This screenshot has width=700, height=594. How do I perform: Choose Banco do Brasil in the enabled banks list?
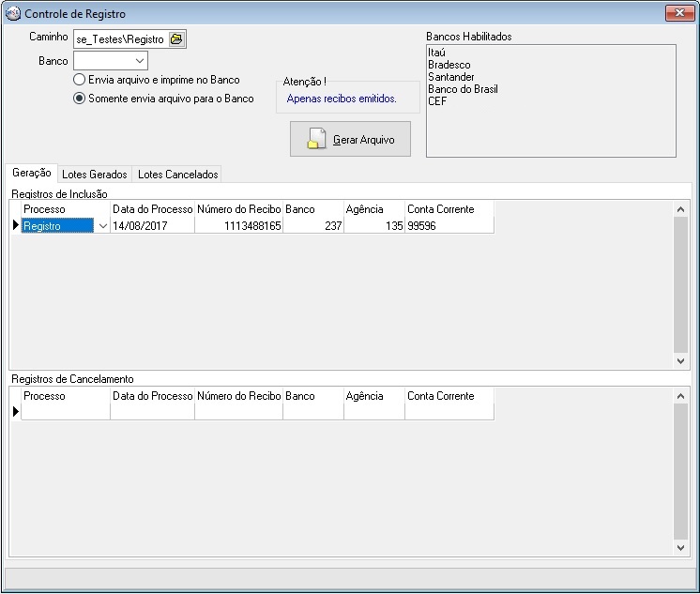coord(463,89)
